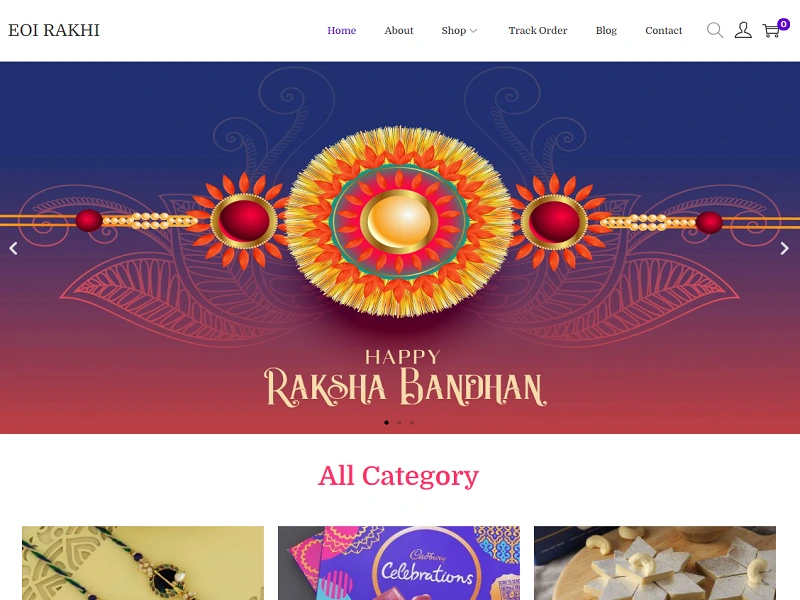Open the Cadbury Celebrations category thumbnail
The height and width of the screenshot is (600, 800).
(x=399, y=563)
